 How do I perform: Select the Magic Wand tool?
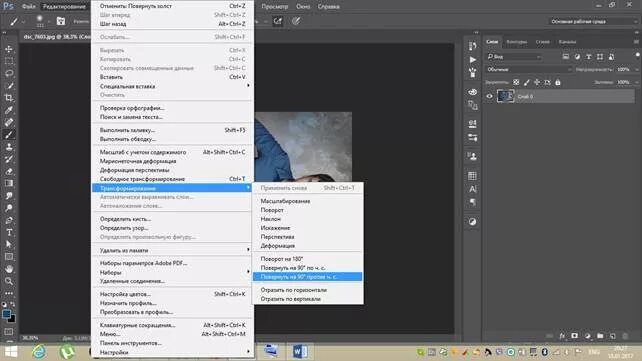[9, 86]
